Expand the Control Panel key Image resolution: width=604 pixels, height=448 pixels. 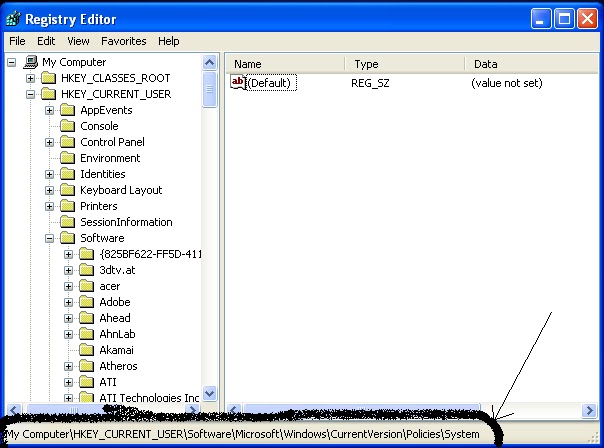click(x=49, y=143)
